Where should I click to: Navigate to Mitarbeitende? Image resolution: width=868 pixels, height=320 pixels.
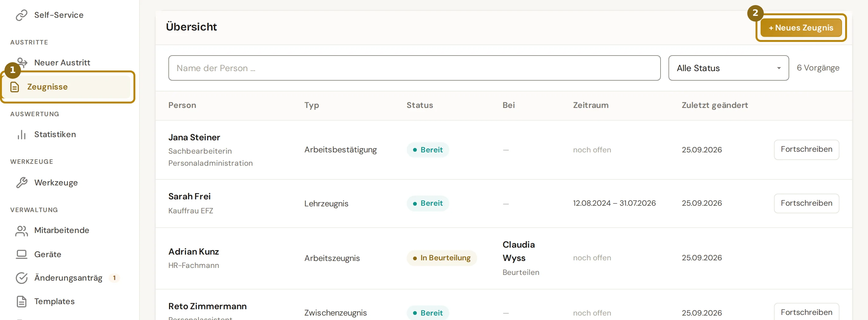point(62,230)
